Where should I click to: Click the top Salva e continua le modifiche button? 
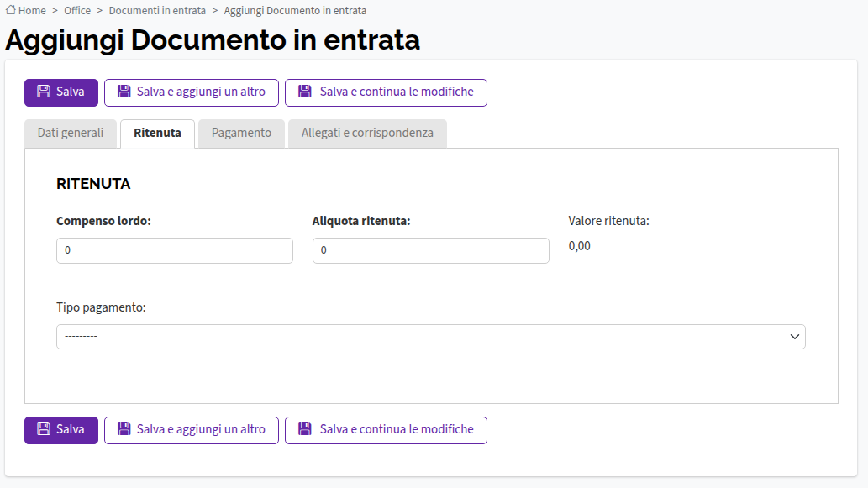click(386, 92)
